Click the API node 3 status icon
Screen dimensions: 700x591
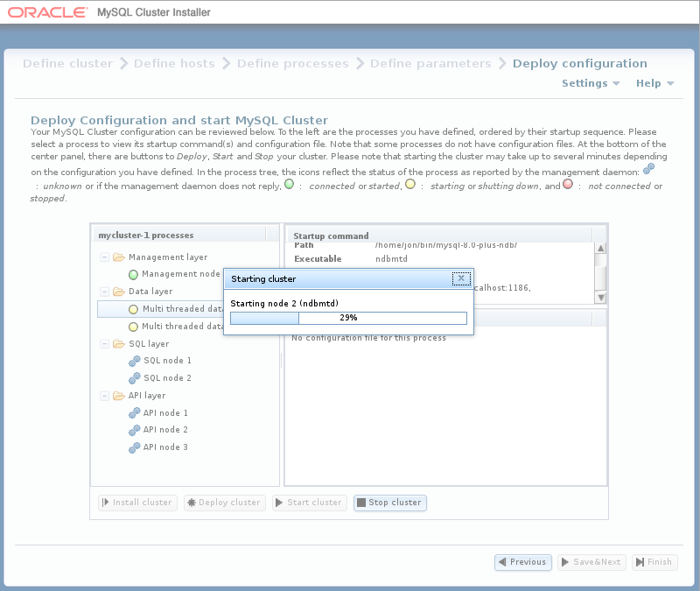(134, 447)
